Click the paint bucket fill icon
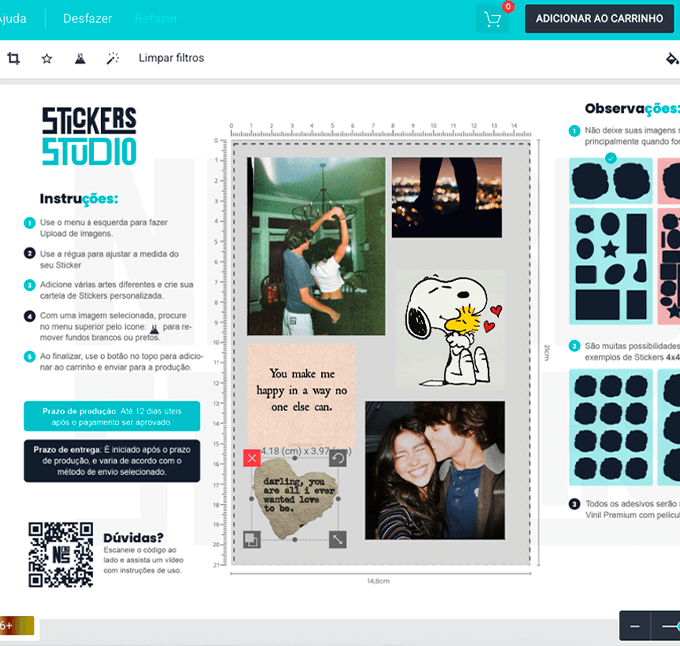 coord(672,59)
